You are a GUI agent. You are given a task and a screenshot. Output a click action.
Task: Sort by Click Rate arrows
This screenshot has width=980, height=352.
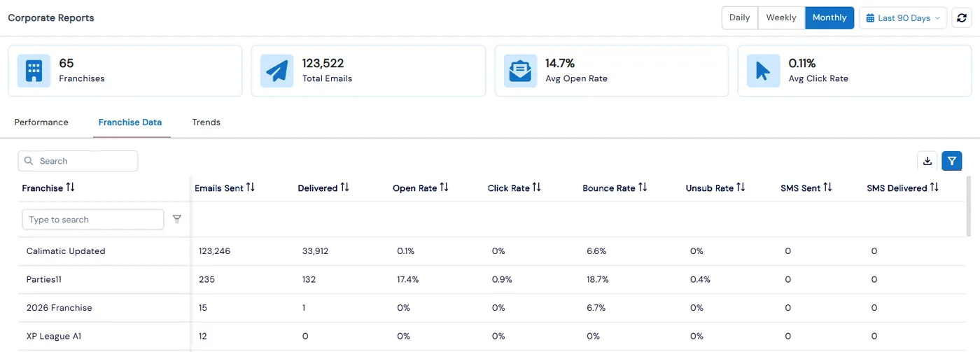537,188
